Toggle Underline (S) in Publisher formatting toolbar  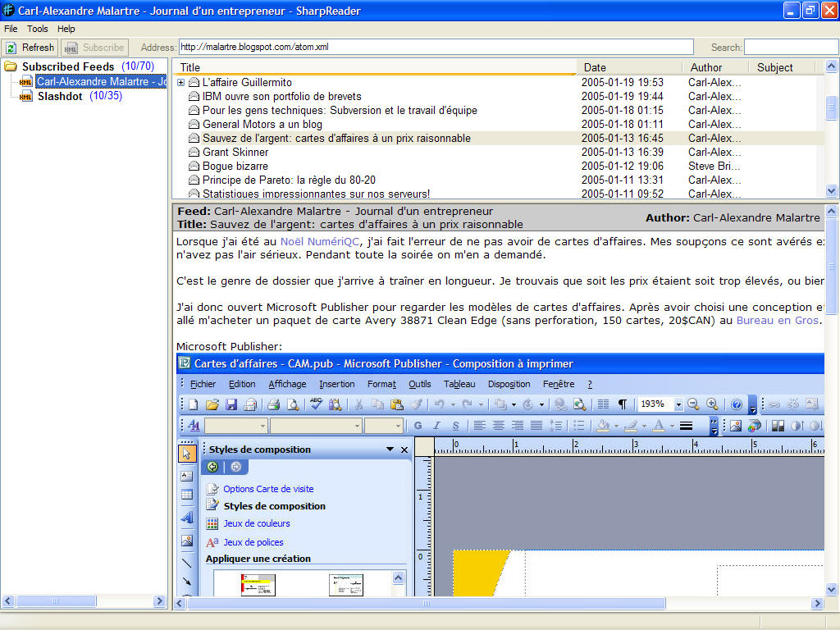coord(455,426)
